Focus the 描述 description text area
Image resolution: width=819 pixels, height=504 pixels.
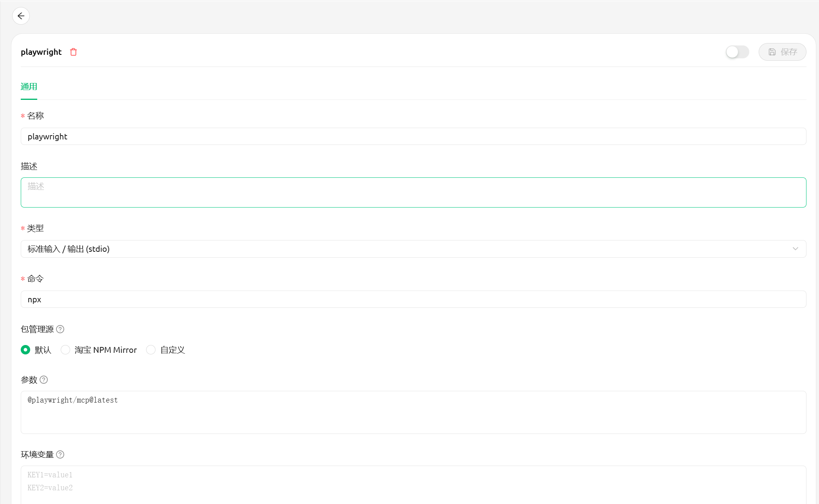413,192
